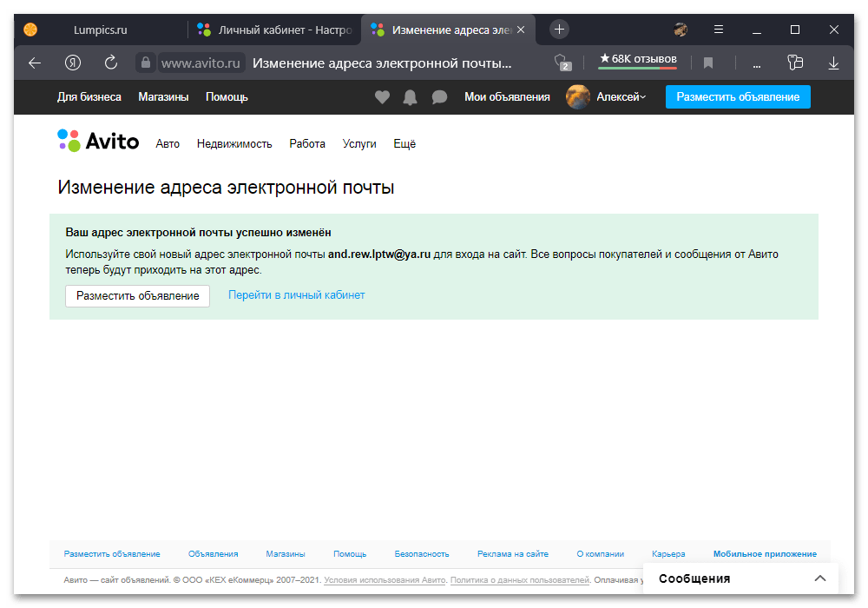Switch to the Личный кабинет - Настройки tab
This screenshot has width=868, height=608.
click(x=274, y=30)
